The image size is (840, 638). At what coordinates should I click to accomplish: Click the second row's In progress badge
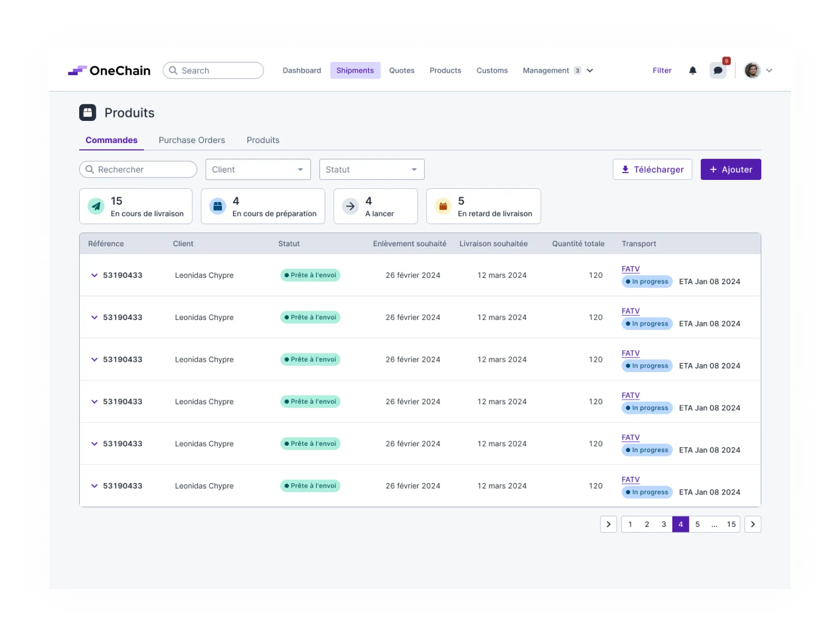coord(647,324)
